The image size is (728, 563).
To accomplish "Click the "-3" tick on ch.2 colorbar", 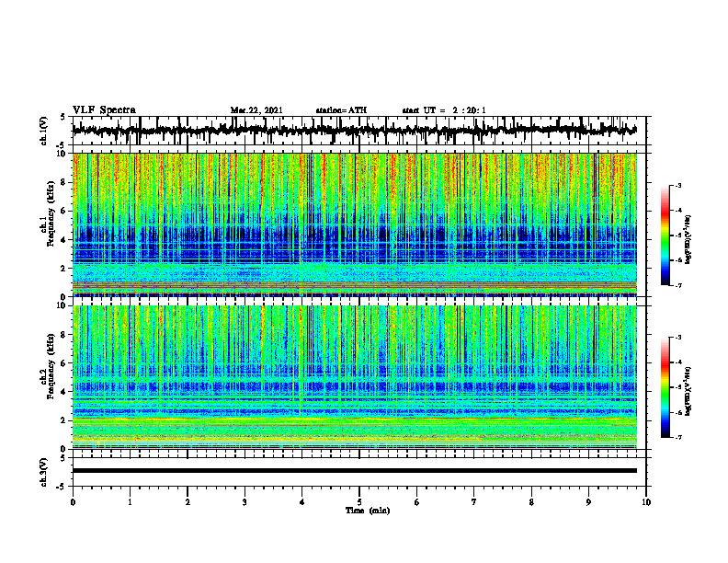I will pos(678,338).
